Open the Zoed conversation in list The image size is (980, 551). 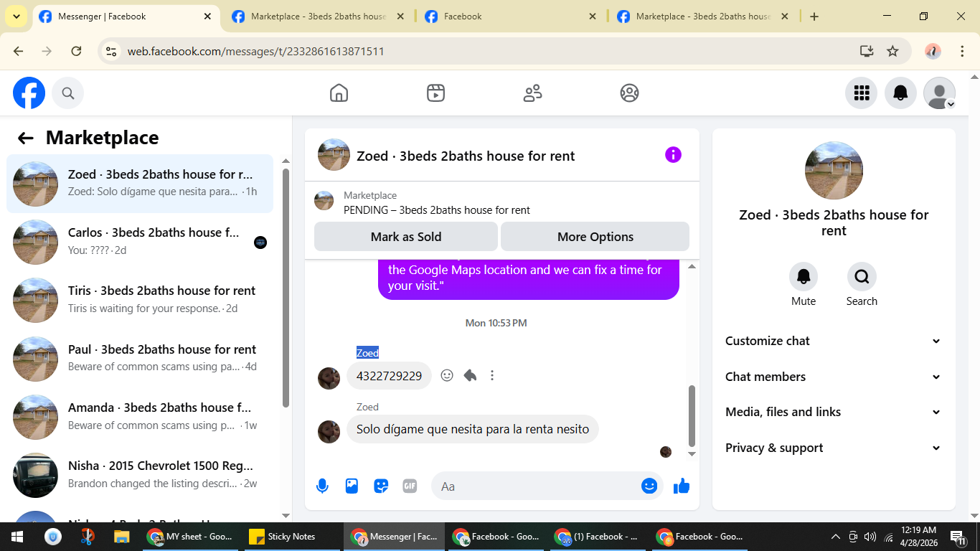coord(140,184)
